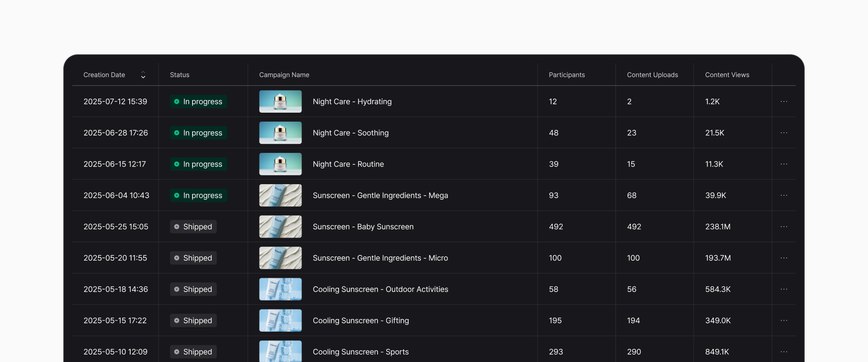
Task: Click In progress badge for Sunscreen Mega campaign
Action: click(198, 195)
